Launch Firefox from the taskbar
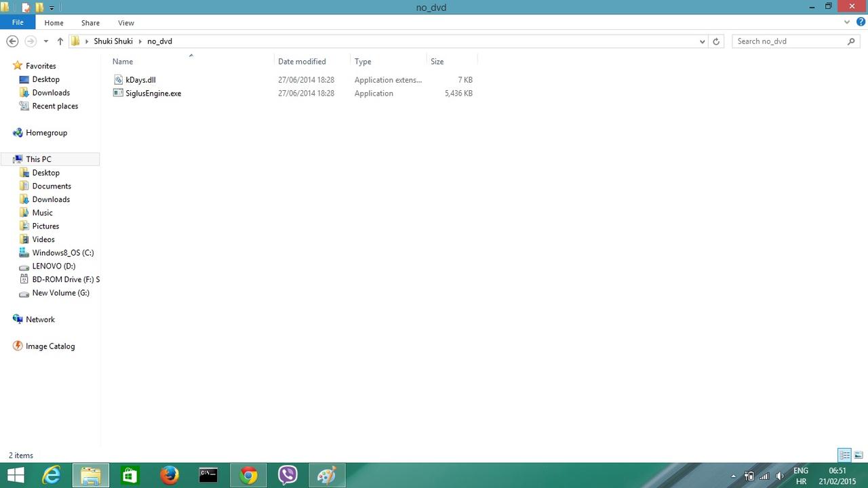The image size is (868, 488). point(170,476)
